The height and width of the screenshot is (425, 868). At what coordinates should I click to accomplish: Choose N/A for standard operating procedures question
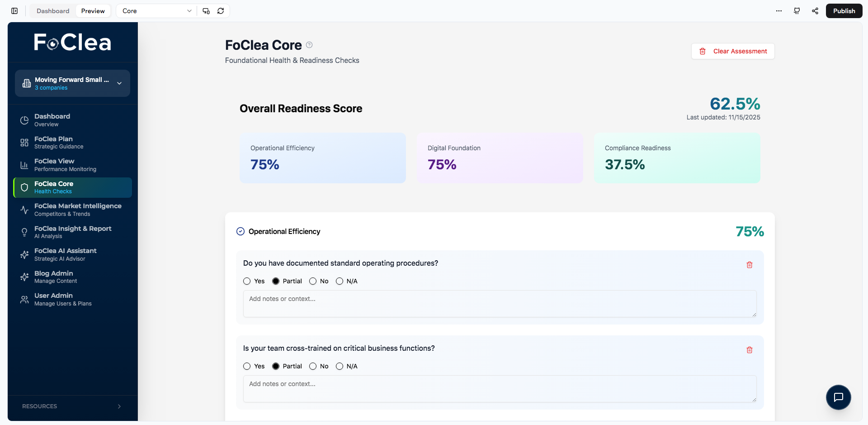point(340,281)
